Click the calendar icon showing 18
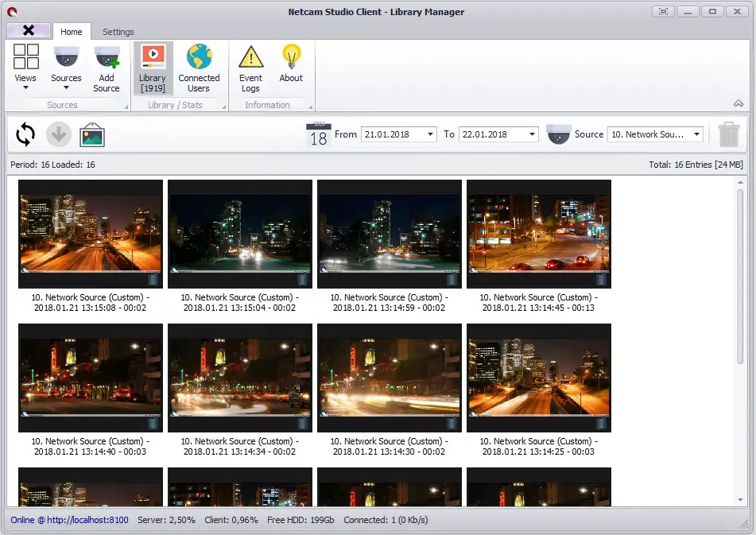Screen dimensions: 756x535 tap(318, 134)
